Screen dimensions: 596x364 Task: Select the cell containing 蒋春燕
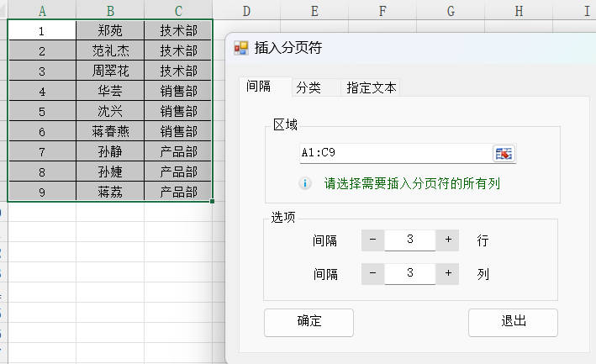point(109,131)
